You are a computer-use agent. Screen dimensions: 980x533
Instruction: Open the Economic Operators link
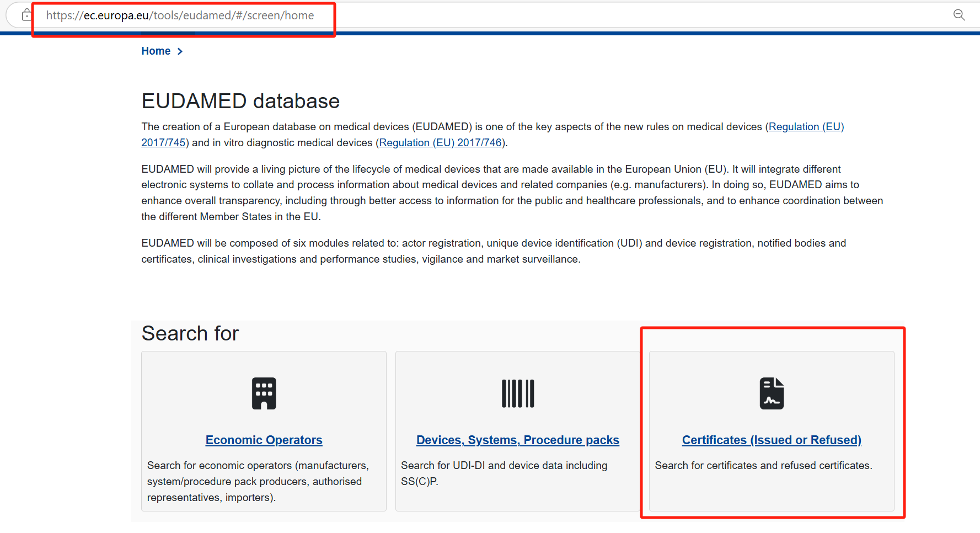[264, 440]
